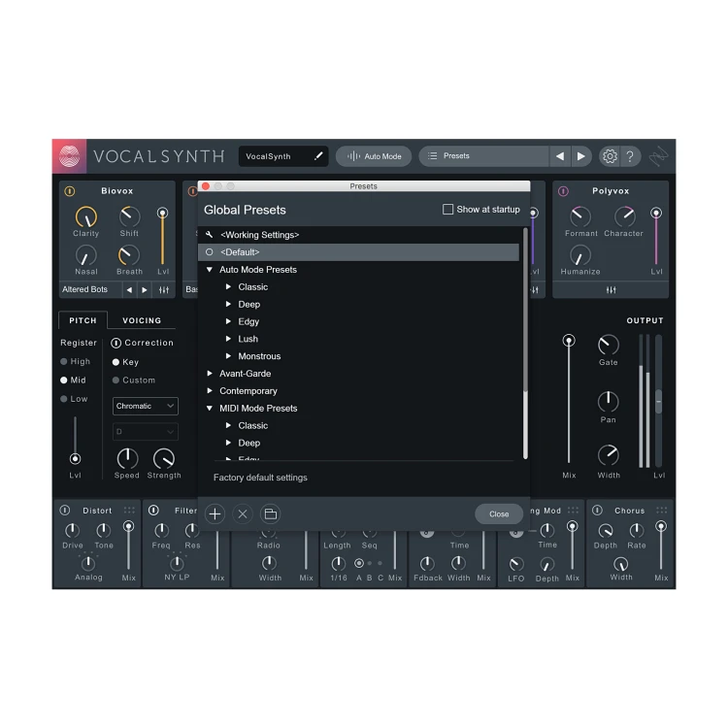Image resolution: width=728 pixels, height=728 pixels.
Task: Click the Polyvox Formant knob
Action: (x=580, y=216)
